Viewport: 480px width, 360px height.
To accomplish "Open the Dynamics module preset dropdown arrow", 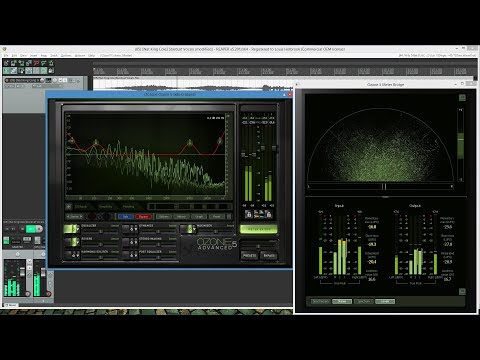I will pyautogui.click(x=136, y=229).
